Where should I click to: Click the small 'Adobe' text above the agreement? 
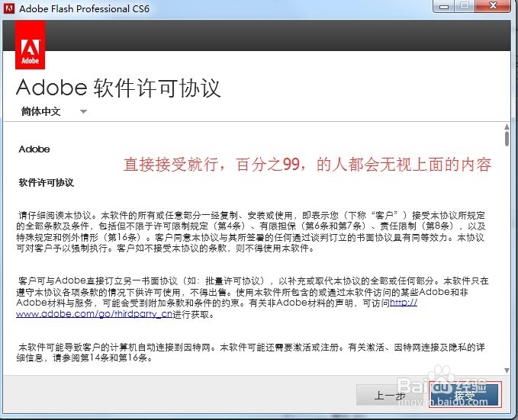click(34, 149)
